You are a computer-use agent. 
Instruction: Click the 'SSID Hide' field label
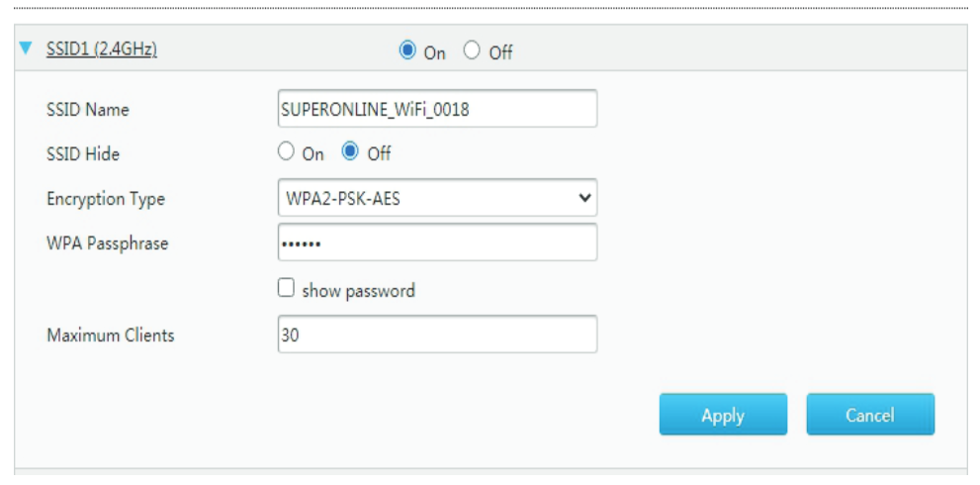[84, 153]
